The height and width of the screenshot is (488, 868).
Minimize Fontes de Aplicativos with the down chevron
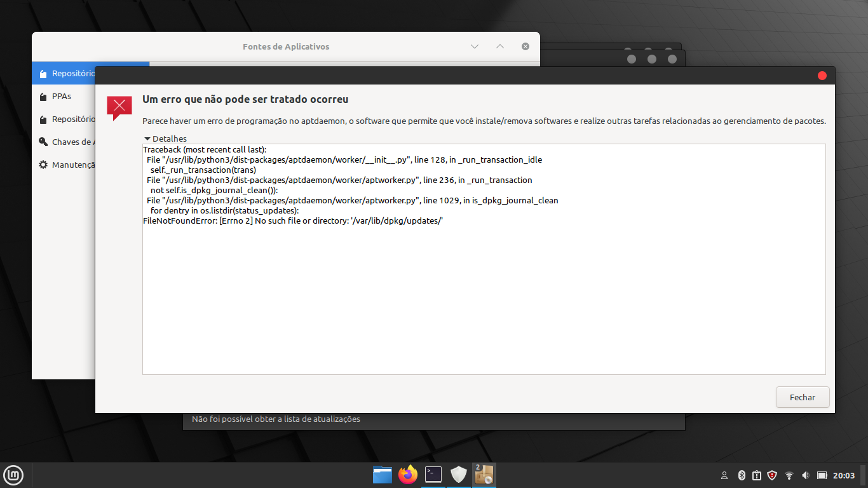pyautogui.click(x=475, y=46)
